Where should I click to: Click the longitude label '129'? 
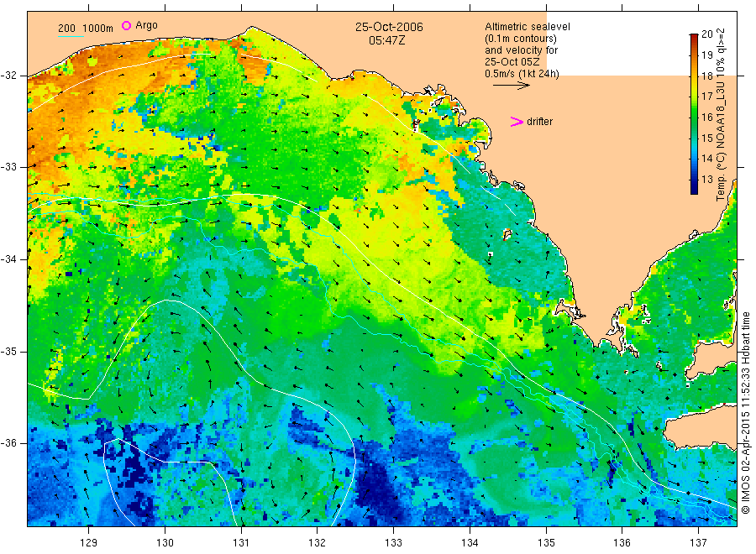click(89, 543)
